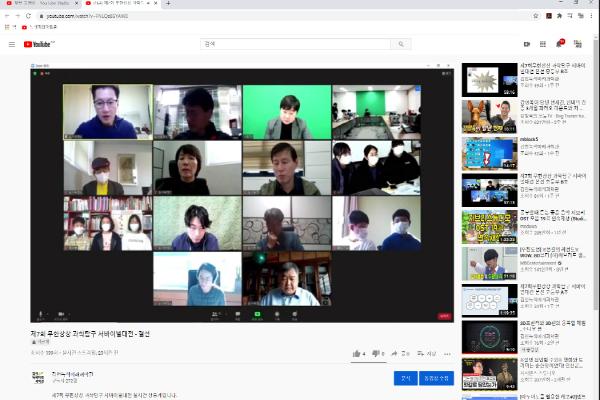The width and height of the screenshot is (600, 400).
Task: Open the first recommended video thumbnail
Action: [x=489, y=80]
